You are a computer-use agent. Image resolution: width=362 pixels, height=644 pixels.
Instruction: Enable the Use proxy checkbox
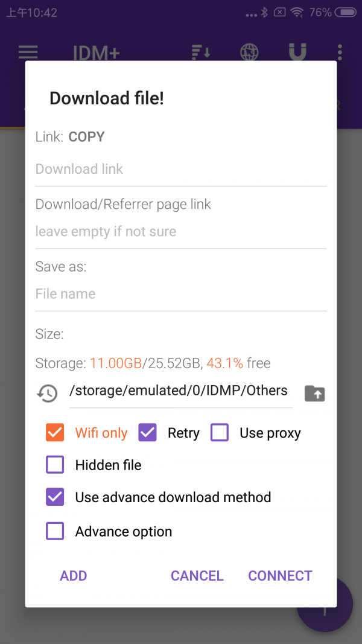[220, 433]
